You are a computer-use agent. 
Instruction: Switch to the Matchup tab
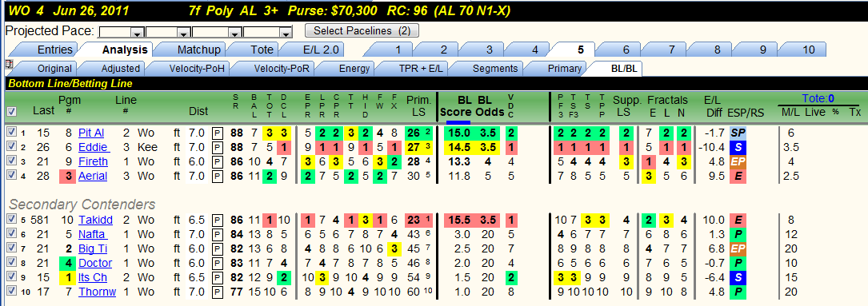[x=198, y=50]
